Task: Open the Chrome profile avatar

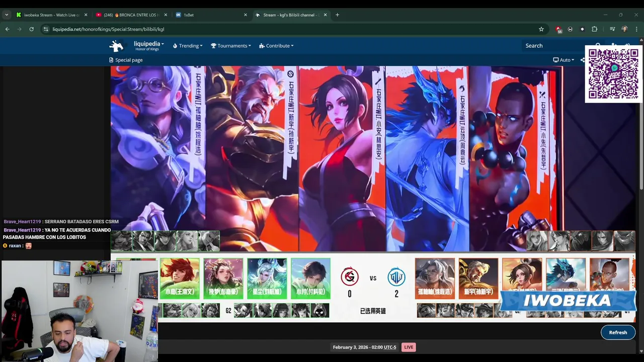Action: 624,29
